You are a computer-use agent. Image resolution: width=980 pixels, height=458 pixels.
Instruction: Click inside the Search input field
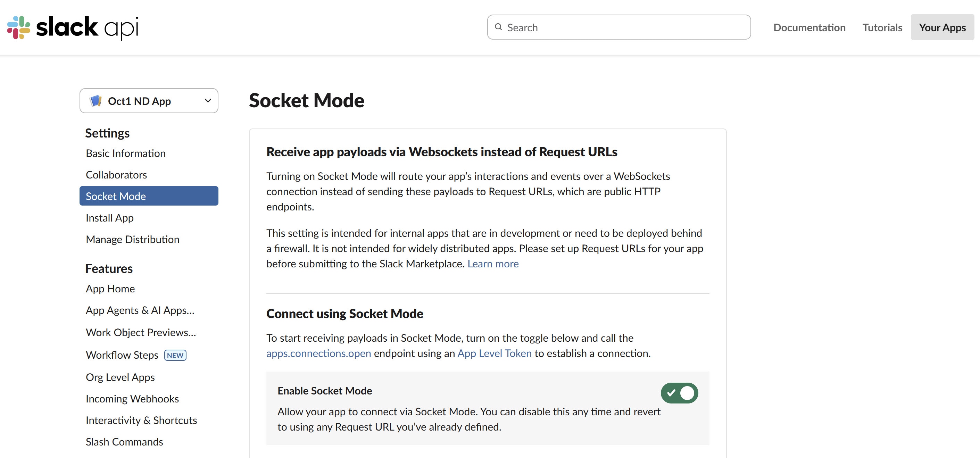coord(609,27)
